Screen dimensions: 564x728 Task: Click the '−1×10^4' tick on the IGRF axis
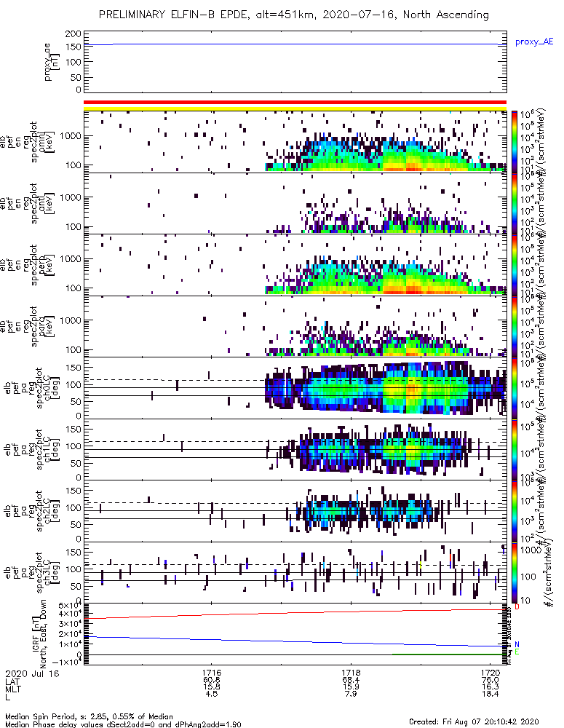pos(67,662)
